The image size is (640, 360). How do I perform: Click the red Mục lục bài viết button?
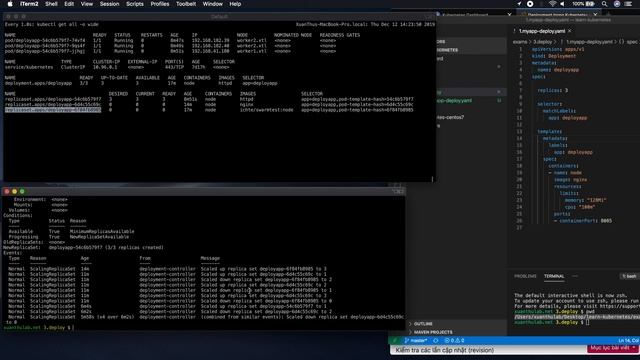[613, 348]
